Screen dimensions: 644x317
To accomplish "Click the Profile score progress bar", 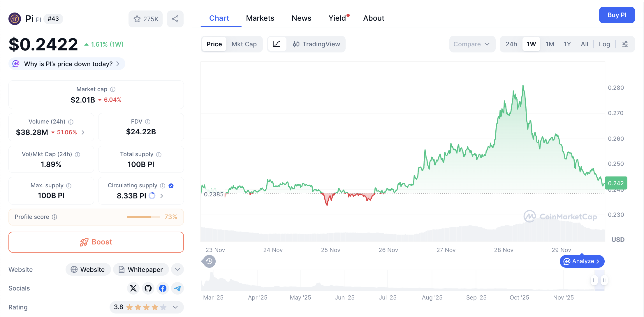I will point(143,217).
